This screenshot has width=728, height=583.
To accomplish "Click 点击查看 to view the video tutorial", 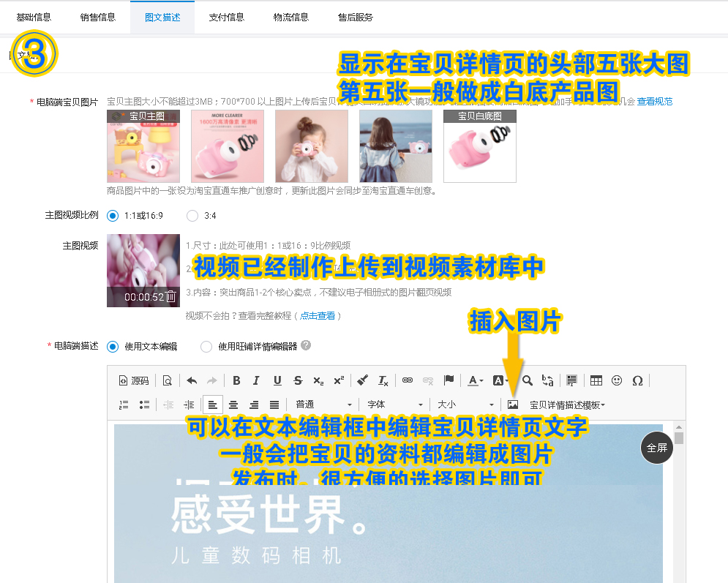I will coord(318,317).
